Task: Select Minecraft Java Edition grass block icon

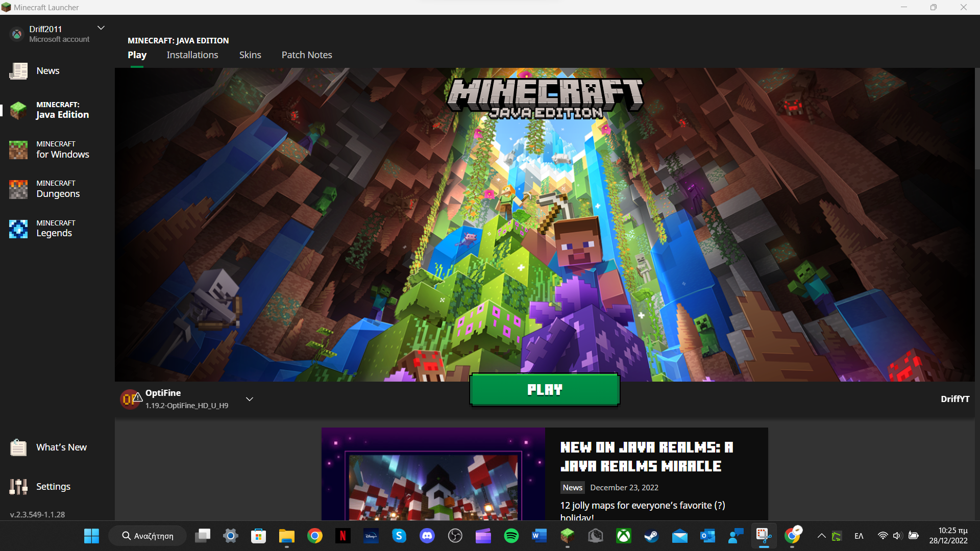Action: click(x=18, y=110)
